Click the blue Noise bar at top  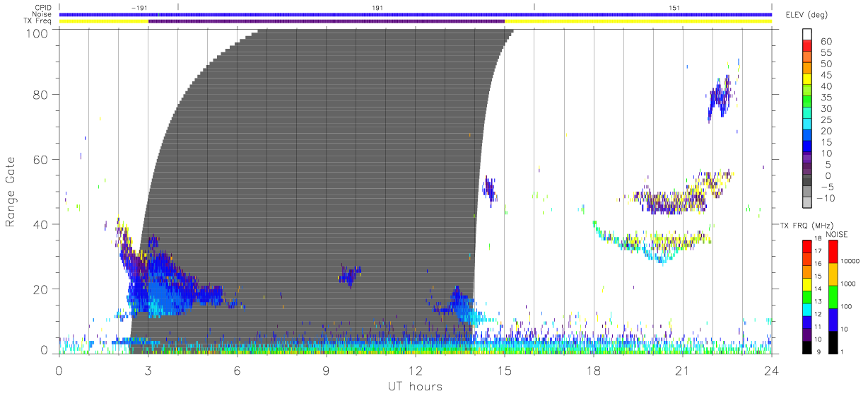pyautogui.click(x=415, y=14)
